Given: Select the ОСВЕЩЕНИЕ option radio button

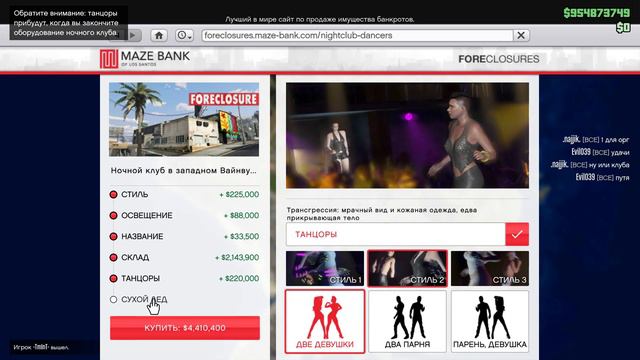Looking at the screenshot, I should [x=113, y=216].
